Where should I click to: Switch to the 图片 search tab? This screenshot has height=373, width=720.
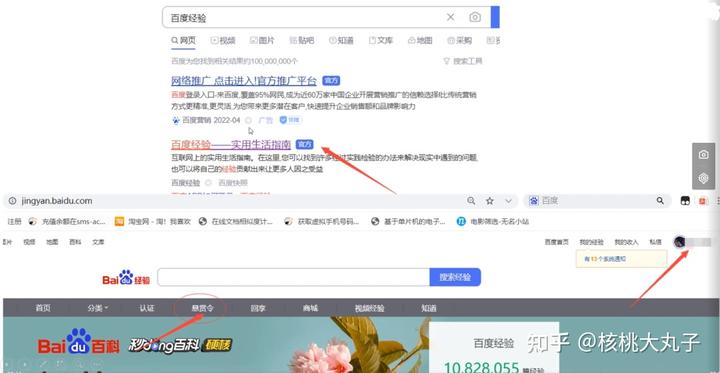262,41
